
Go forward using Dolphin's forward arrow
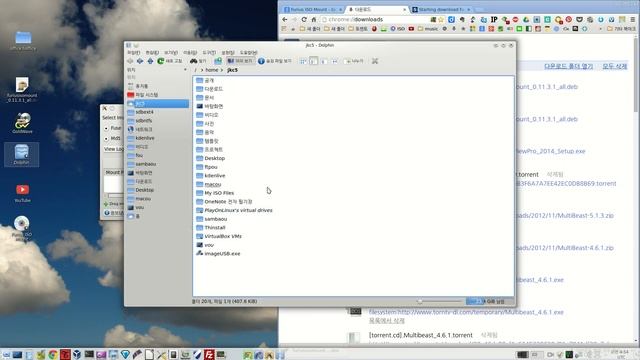[x=140, y=61]
